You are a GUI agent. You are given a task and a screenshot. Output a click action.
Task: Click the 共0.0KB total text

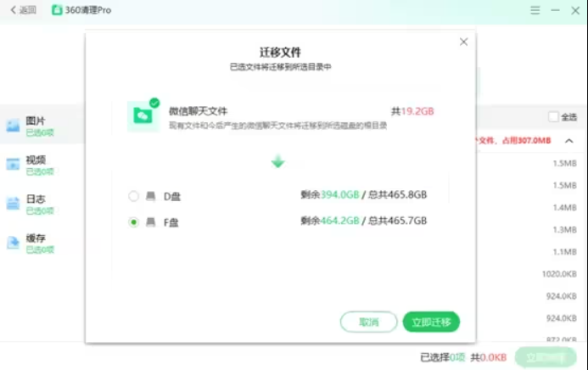pos(489,357)
